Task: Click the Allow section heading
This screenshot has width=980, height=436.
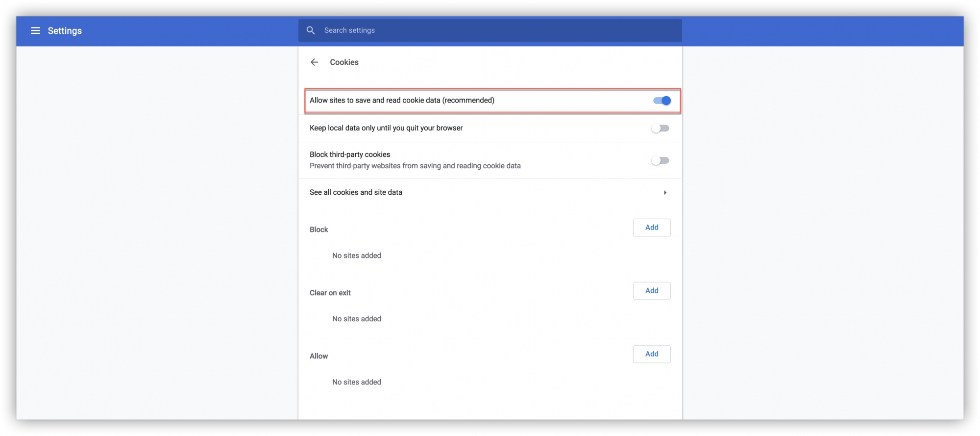Action: 318,356
